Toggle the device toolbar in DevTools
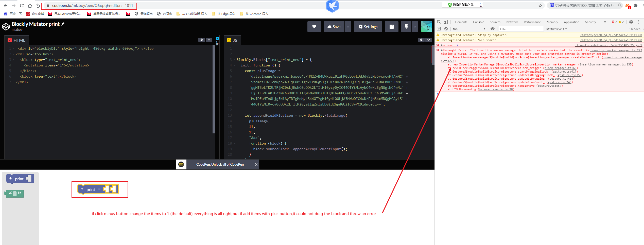This screenshot has width=644, height=245. tap(446, 22)
